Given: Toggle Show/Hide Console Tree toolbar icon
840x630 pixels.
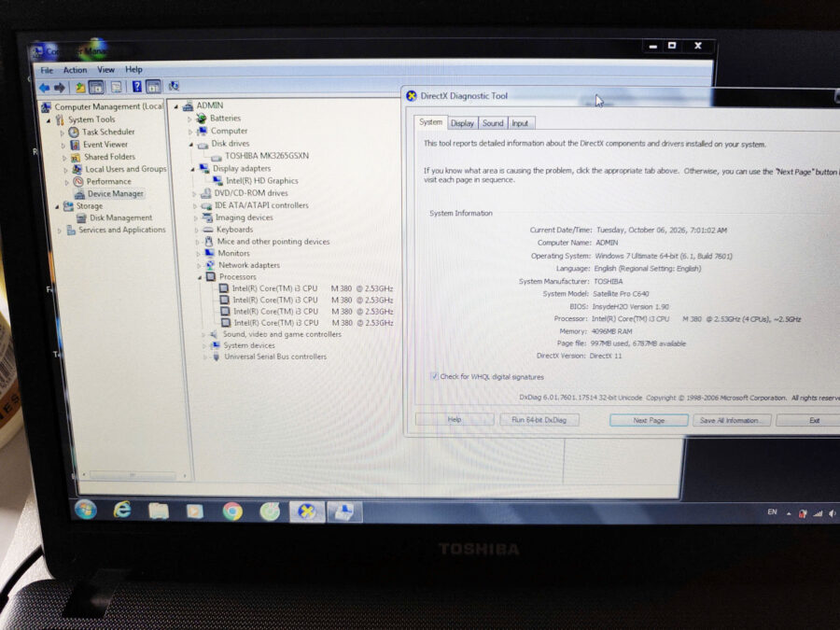Looking at the screenshot, I should tap(96, 87).
